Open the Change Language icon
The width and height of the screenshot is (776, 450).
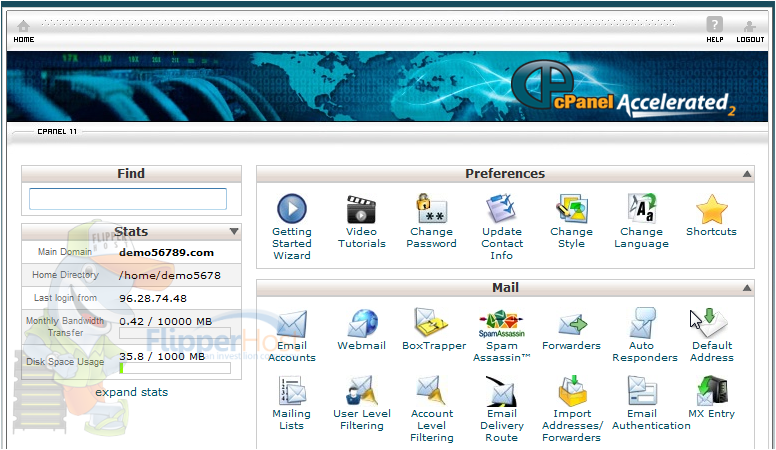click(x=642, y=208)
